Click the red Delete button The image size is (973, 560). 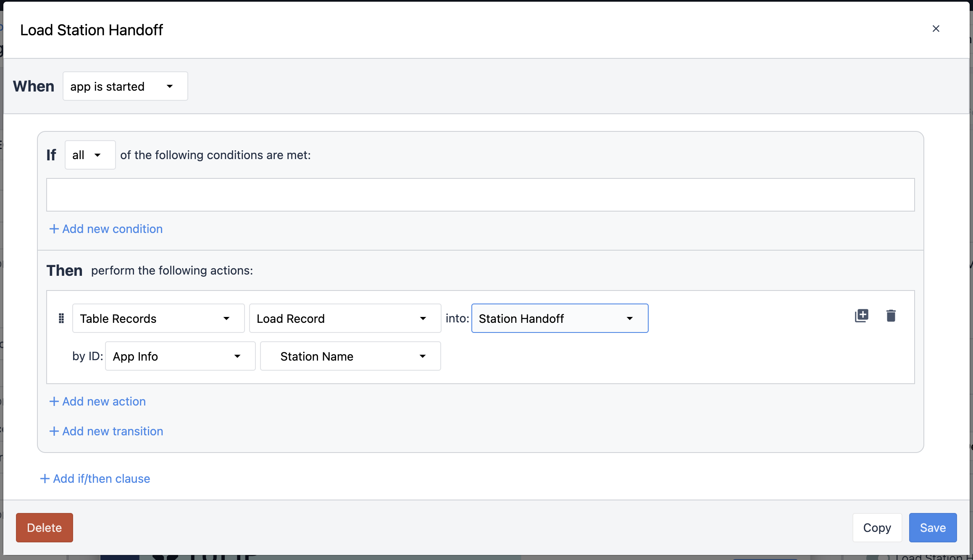45,528
